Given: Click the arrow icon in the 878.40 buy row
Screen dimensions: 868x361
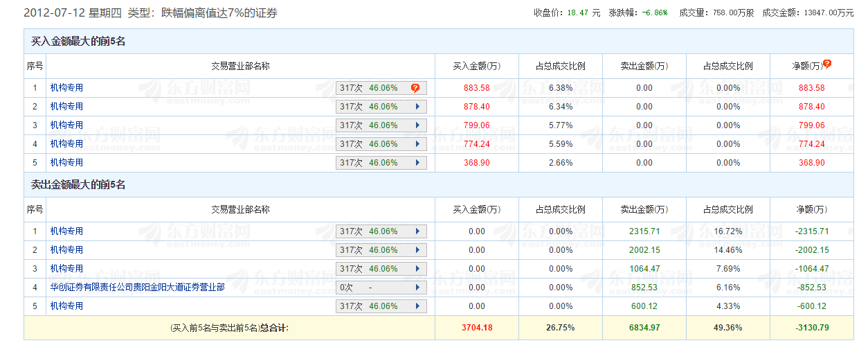Looking at the screenshot, I should point(417,107).
